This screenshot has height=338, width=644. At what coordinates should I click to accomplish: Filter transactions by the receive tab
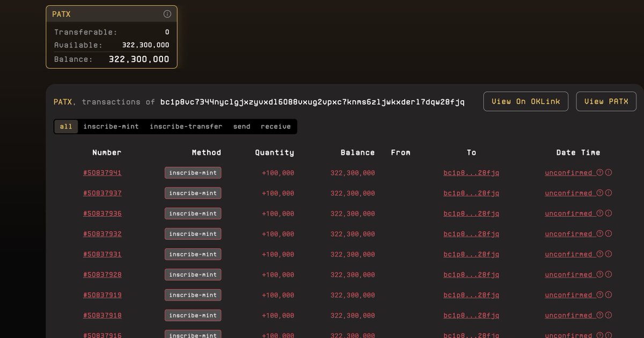276,127
